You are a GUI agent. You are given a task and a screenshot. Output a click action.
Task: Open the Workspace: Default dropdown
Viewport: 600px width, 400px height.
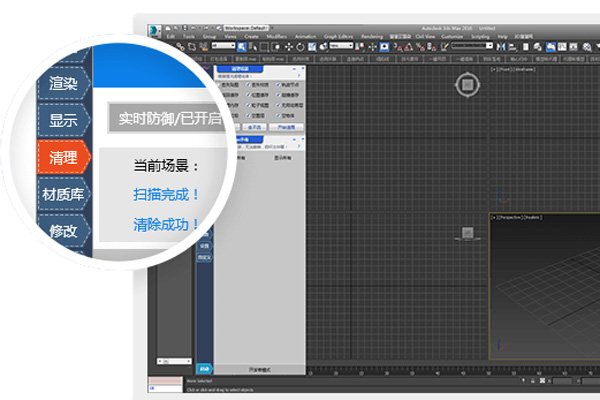tap(246, 28)
